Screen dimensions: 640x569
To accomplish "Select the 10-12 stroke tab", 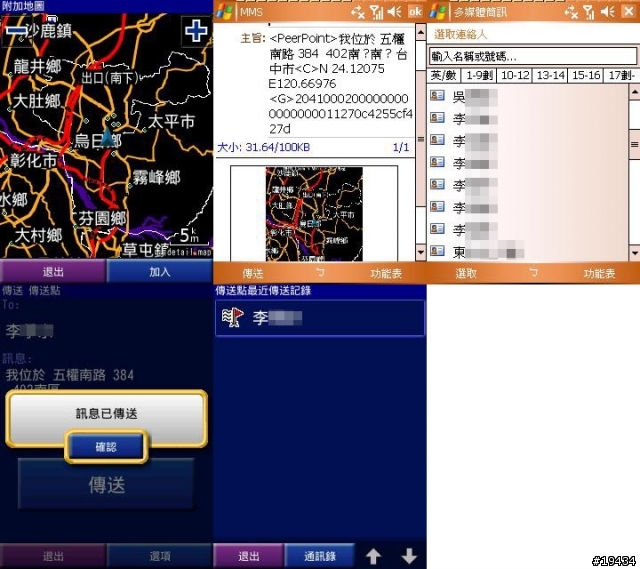I will (515, 76).
